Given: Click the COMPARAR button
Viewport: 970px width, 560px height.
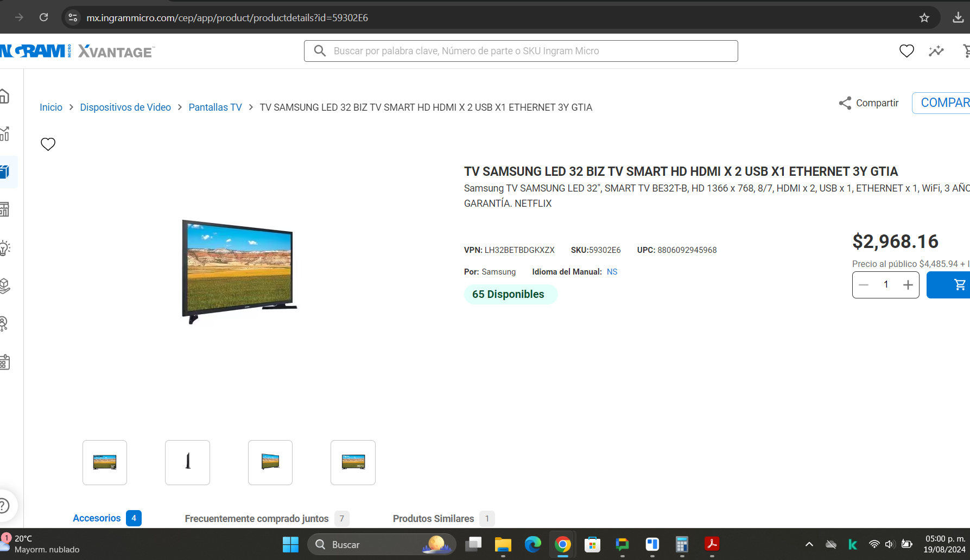Looking at the screenshot, I should (x=941, y=103).
